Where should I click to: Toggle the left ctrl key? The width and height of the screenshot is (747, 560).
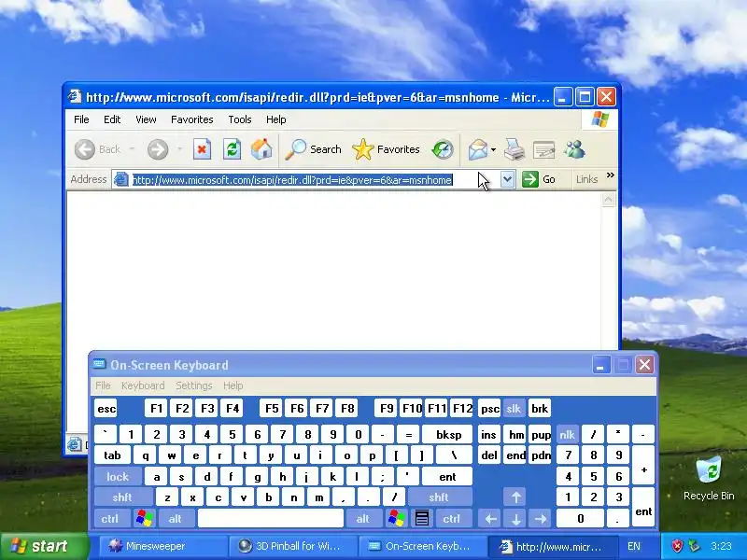pos(110,519)
